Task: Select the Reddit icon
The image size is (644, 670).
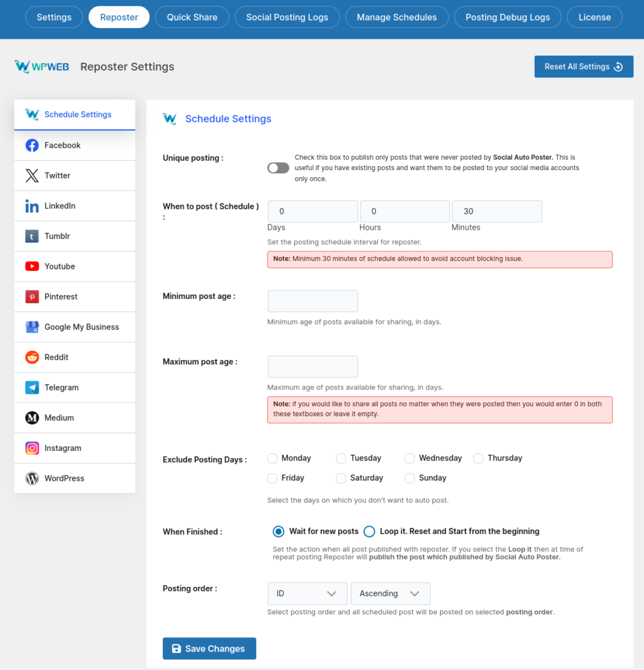Action: (32, 357)
